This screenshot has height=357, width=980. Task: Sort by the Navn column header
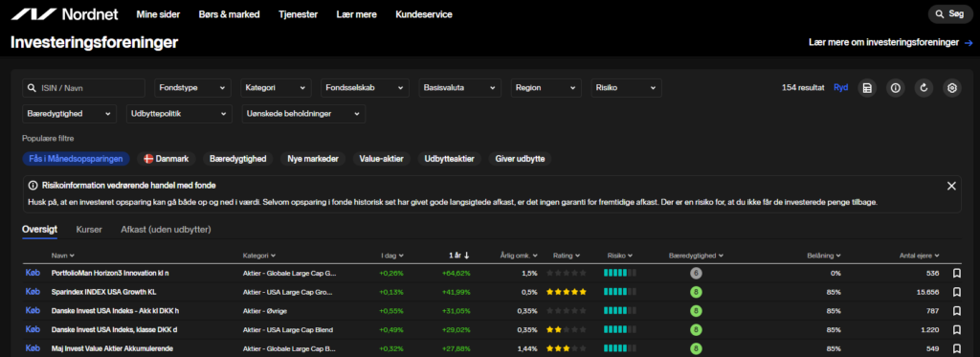click(x=63, y=256)
